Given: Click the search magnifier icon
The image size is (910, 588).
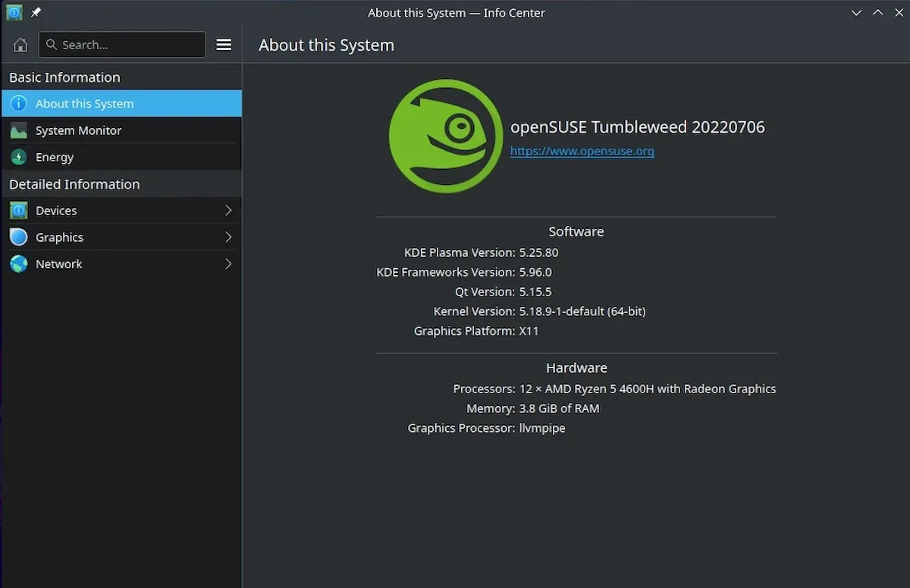Looking at the screenshot, I should click(52, 45).
